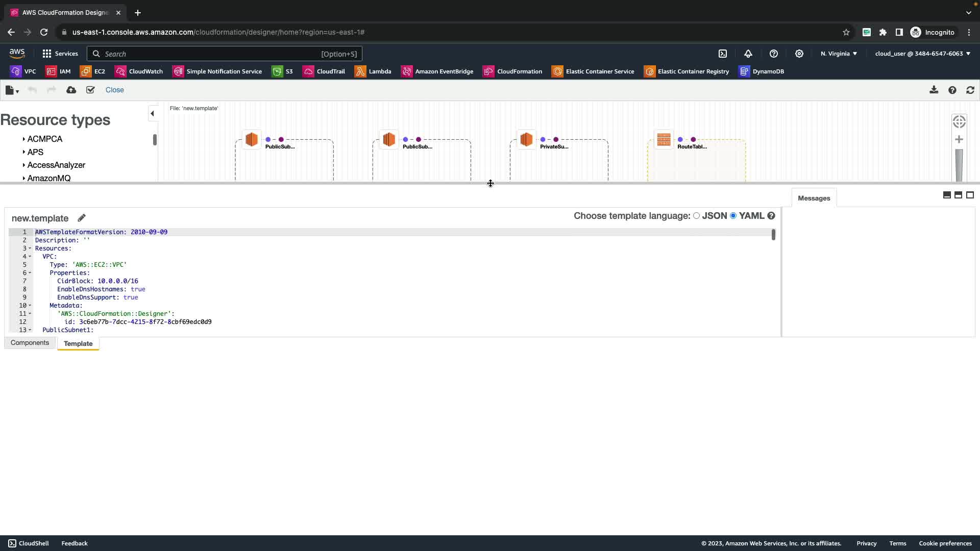The height and width of the screenshot is (551, 980).
Task: Open notifications bell icon
Action: (748, 54)
